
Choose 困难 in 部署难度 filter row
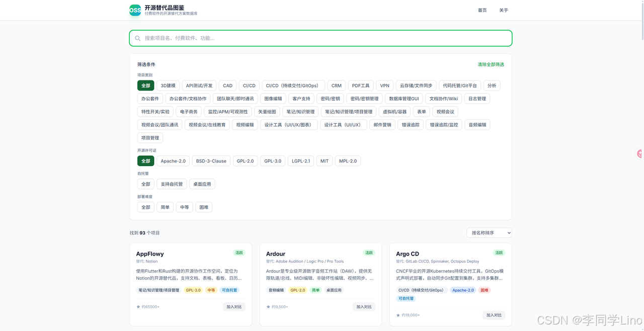[x=204, y=207]
